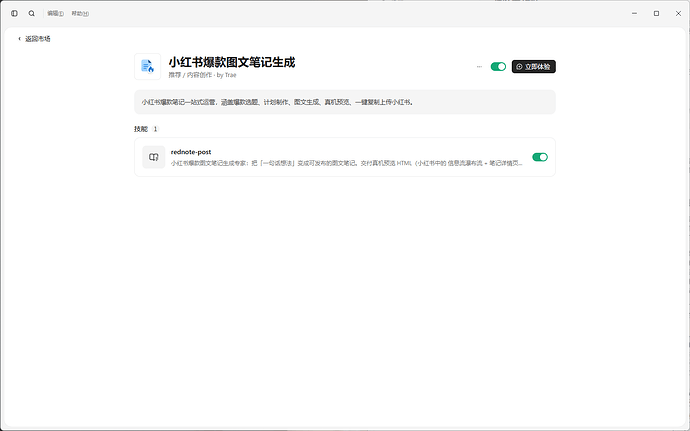This screenshot has width=690, height=431.
Task: Click the rednote-post skill book icon
Action: [154, 157]
